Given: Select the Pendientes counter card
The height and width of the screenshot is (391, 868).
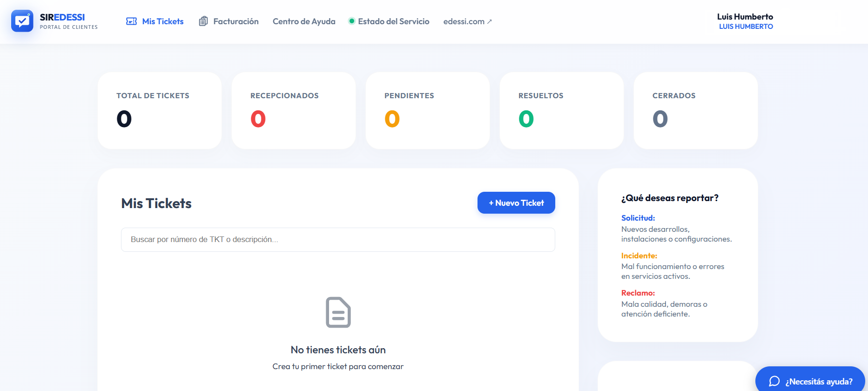Looking at the screenshot, I should [428, 111].
